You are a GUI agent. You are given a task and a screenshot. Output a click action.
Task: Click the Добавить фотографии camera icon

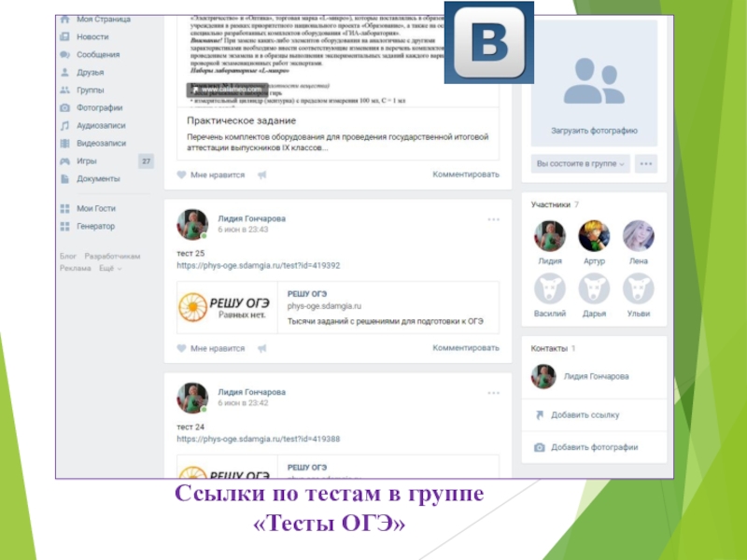click(540, 447)
